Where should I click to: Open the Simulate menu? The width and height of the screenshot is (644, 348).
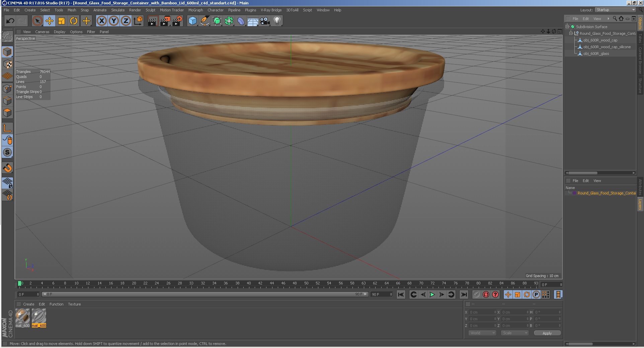(x=118, y=10)
